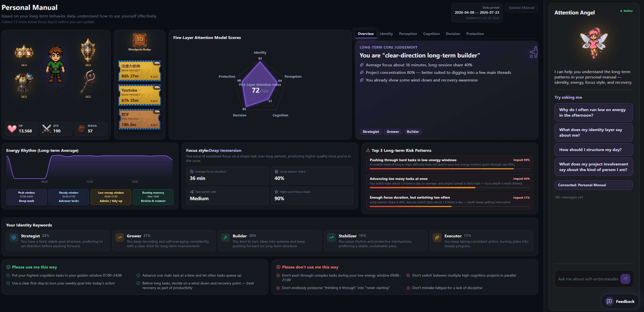Click the Builder hammer keyword icon
Viewport: 644px width, 312px height.
coord(225,237)
